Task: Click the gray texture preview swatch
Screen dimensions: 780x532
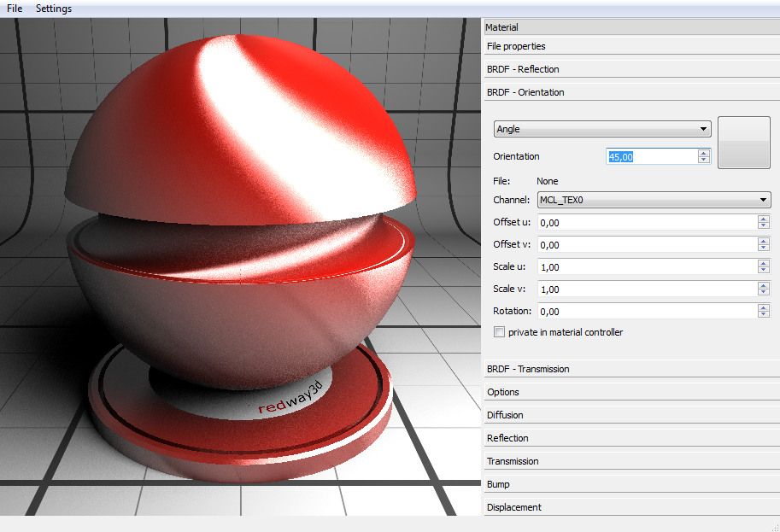Action: coord(744,143)
